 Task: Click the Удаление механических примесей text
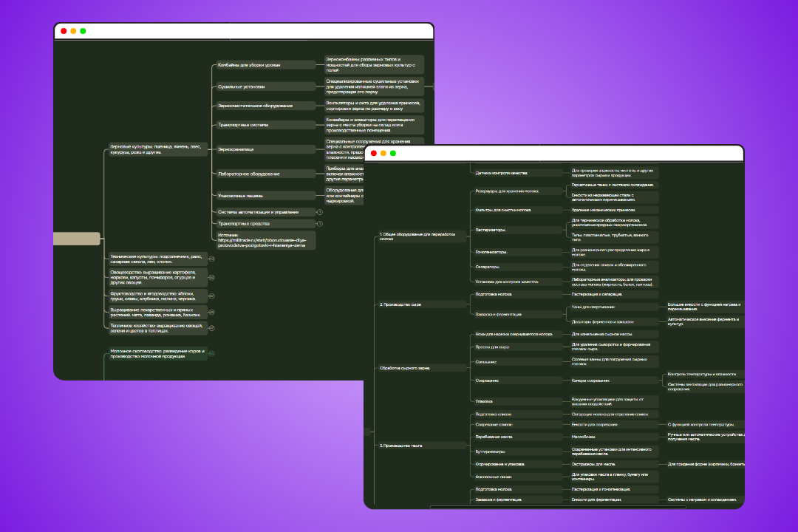[x=603, y=210]
